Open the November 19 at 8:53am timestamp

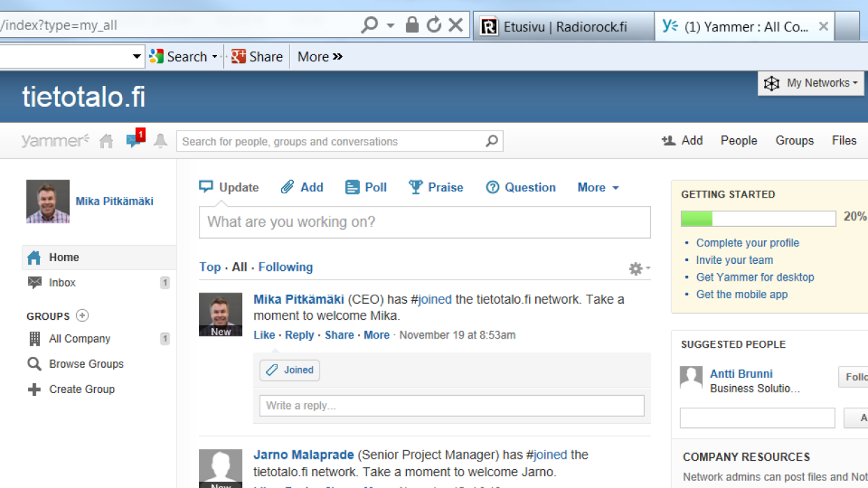pyautogui.click(x=458, y=335)
